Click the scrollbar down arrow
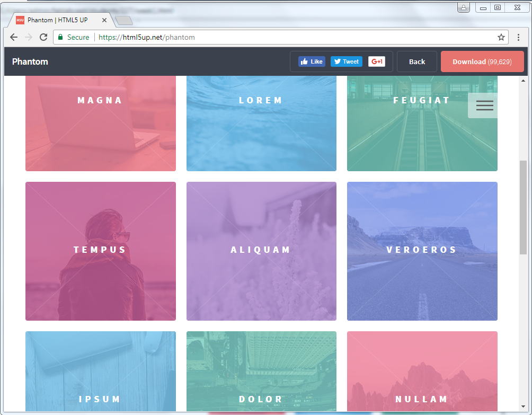 tap(523, 407)
